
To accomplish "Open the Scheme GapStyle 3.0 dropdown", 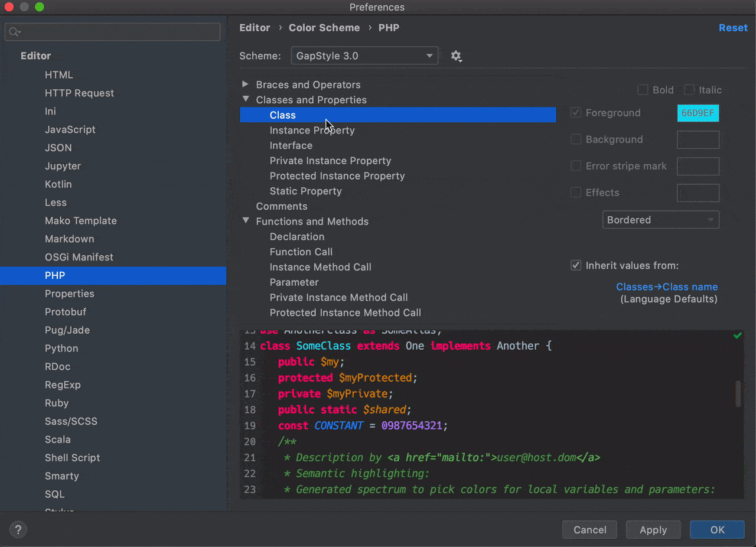I will pos(364,56).
